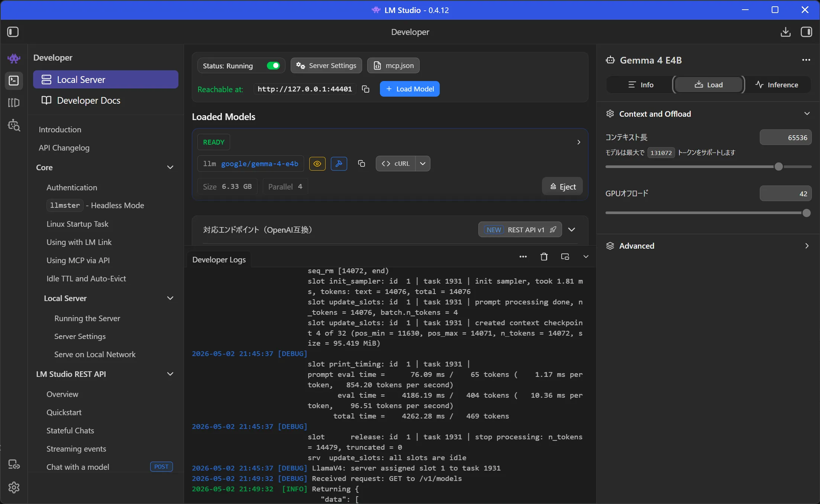Viewport: 820px width, 504px height.
Task: Open Quickstart docs page
Action: pos(64,412)
